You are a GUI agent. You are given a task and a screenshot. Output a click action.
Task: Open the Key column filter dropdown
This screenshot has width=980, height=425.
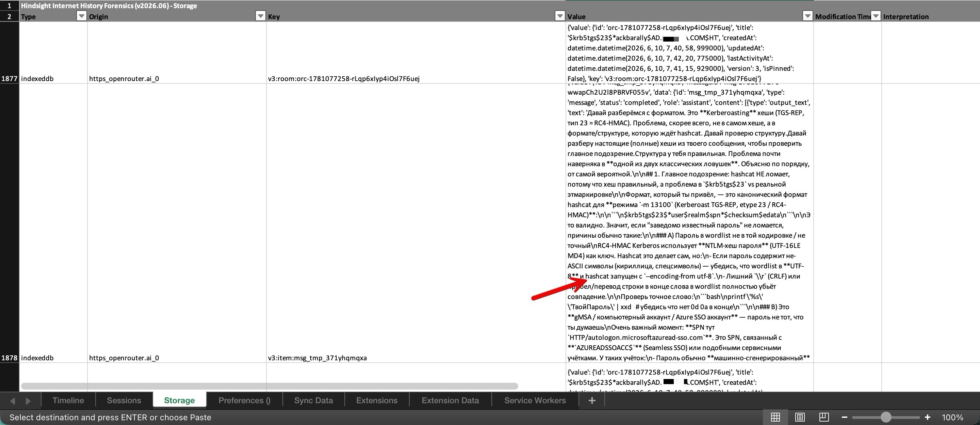pyautogui.click(x=560, y=16)
